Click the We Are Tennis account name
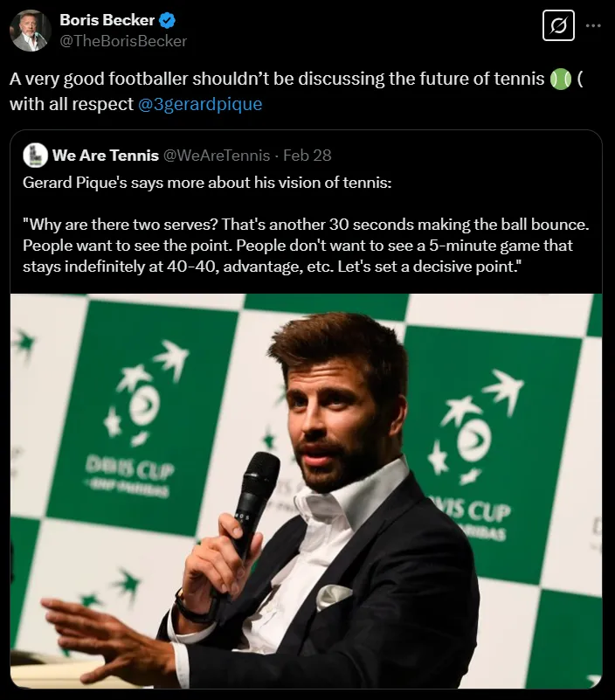 (x=106, y=156)
